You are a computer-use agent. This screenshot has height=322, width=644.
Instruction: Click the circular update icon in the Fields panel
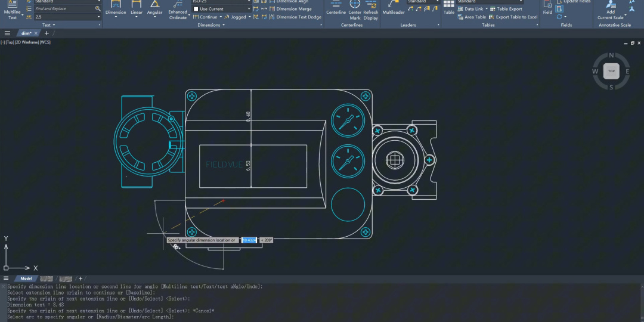(x=559, y=17)
